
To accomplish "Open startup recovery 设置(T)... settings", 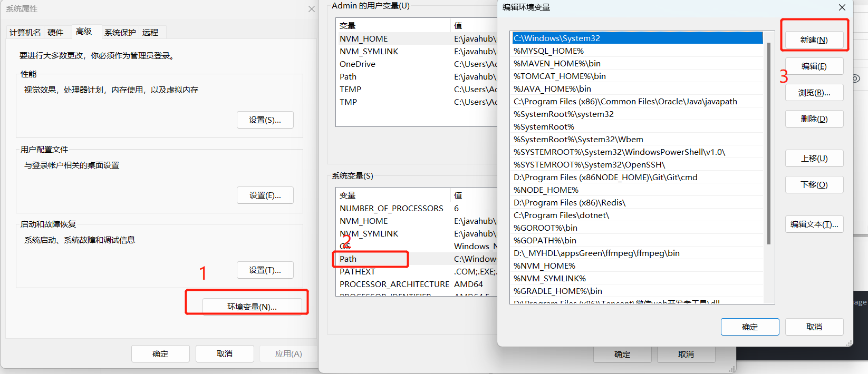I will tap(265, 270).
